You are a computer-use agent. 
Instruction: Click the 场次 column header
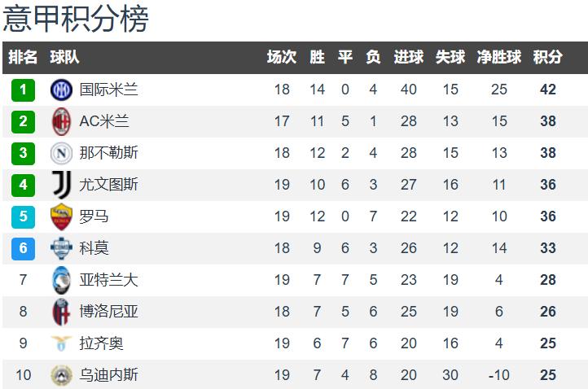(x=282, y=58)
